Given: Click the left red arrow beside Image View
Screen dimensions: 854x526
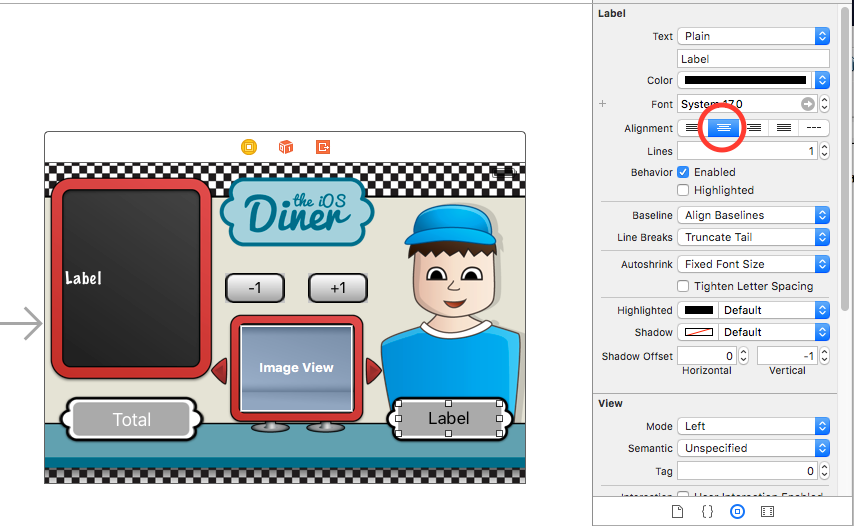Looking at the screenshot, I should (219, 371).
